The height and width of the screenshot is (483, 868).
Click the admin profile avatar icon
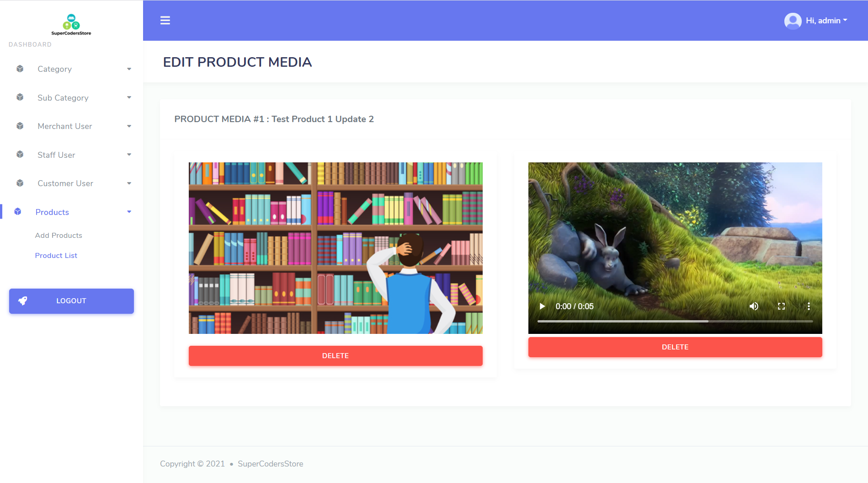point(792,21)
